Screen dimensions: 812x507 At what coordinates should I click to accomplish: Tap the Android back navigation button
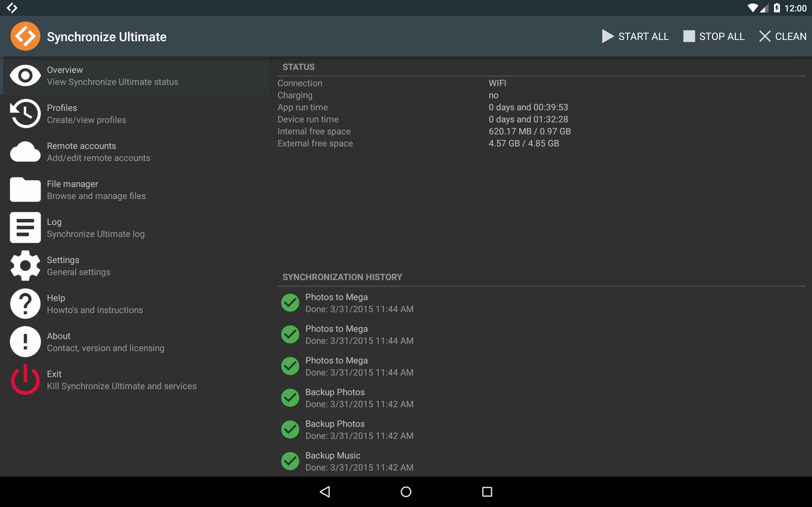pos(325,492)
